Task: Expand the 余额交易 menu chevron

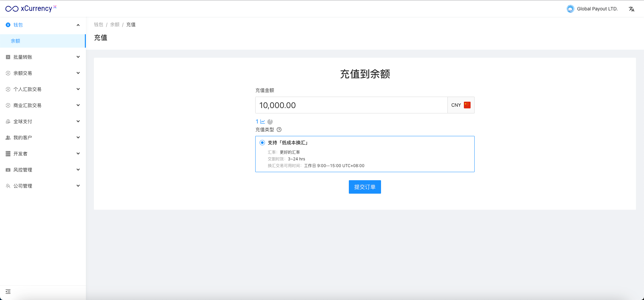Action: (78, 73)
